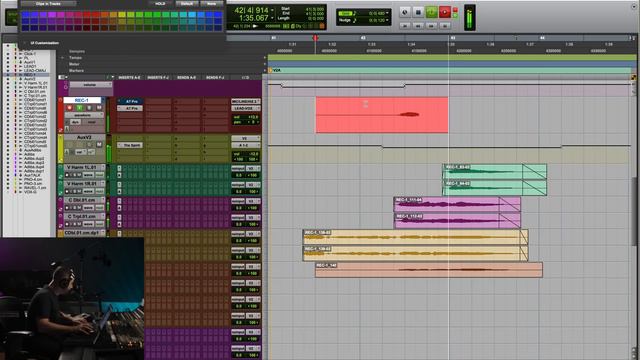Record-enable the REC-1 track
Screen dimensions: 640x360
click(x=69, y=108)
